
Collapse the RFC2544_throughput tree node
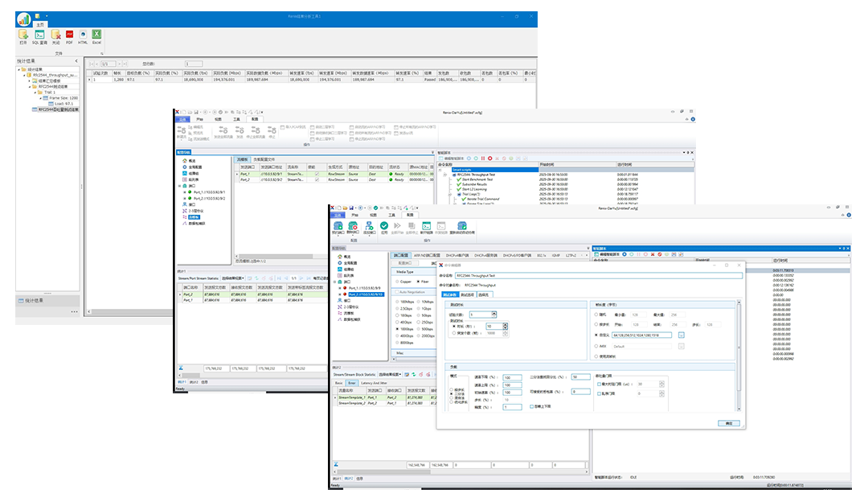(24, 74)
